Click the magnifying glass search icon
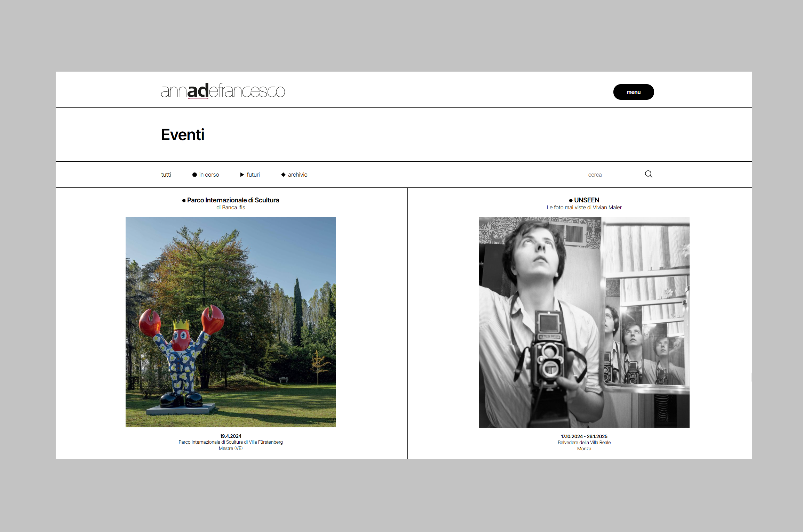The width and height of the screenshot is (803, 532). (x=649, y=174)
